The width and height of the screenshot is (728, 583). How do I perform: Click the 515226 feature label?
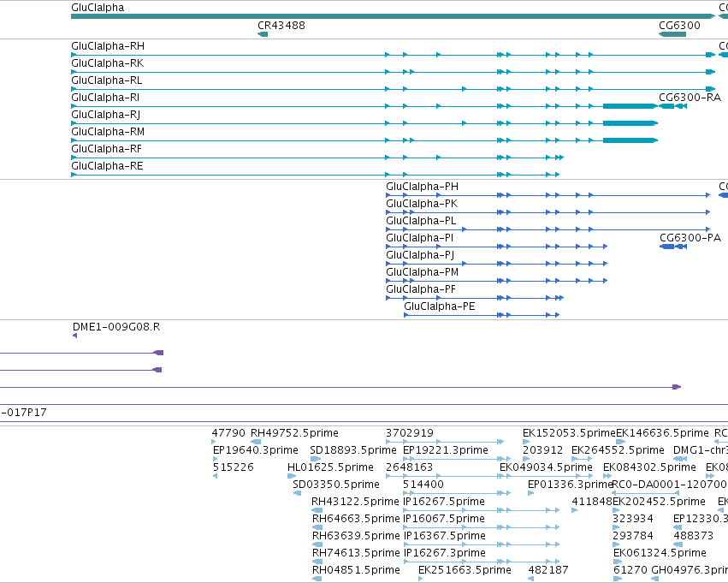pyautogui.click(x=233, y=467)
